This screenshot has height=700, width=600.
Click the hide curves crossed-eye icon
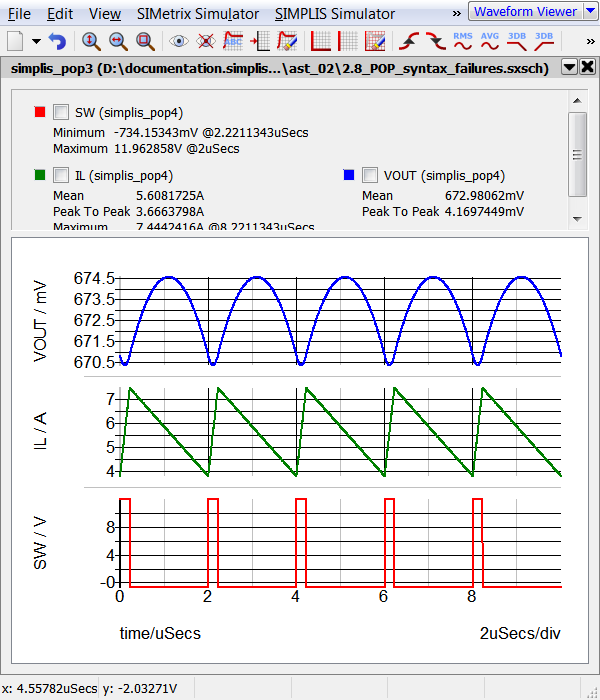(206, 41)
